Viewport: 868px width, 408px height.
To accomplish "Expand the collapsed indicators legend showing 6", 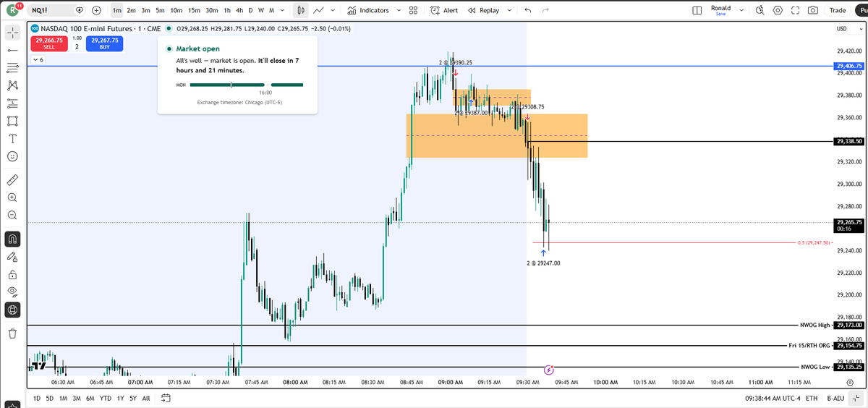I will point(37,59).
